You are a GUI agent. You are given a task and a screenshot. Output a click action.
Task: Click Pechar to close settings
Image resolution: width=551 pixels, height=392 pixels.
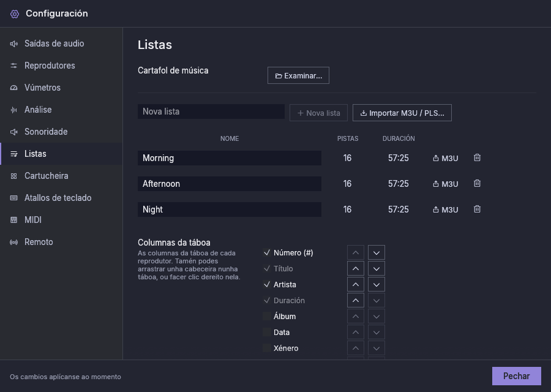pyautogui.click(x=517, y=376)
